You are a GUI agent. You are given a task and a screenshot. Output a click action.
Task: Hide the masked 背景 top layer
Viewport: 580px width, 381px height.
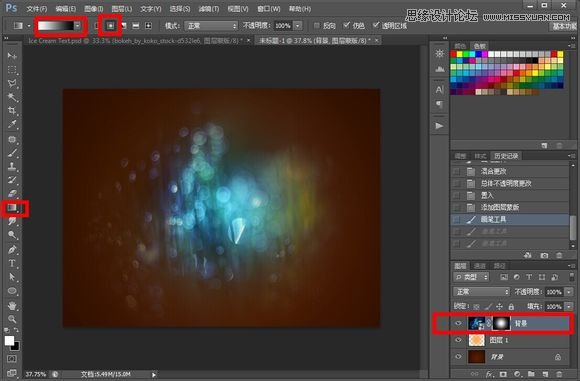tap(458, 323)
